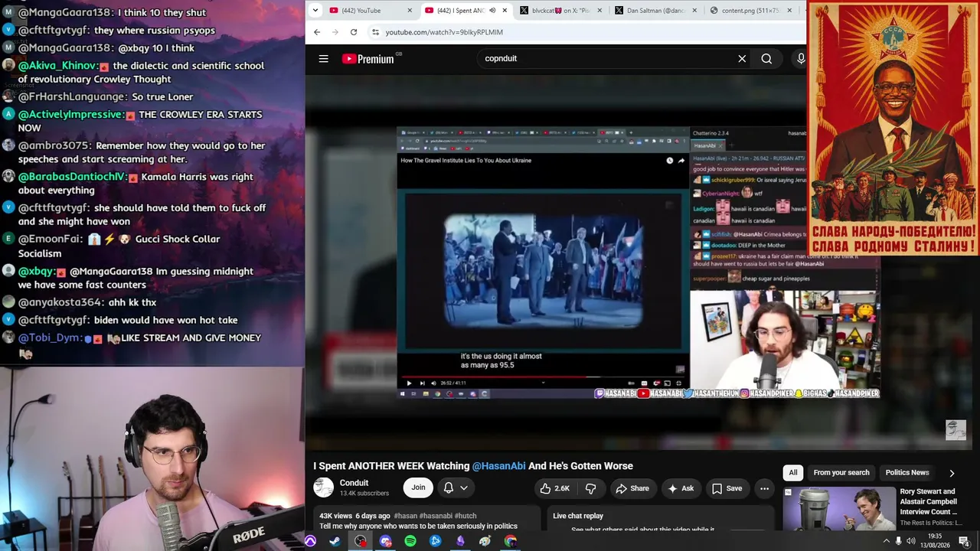Open the taskbar clock showing 19:35
980x551 pixels.
[x=935, y=541]
